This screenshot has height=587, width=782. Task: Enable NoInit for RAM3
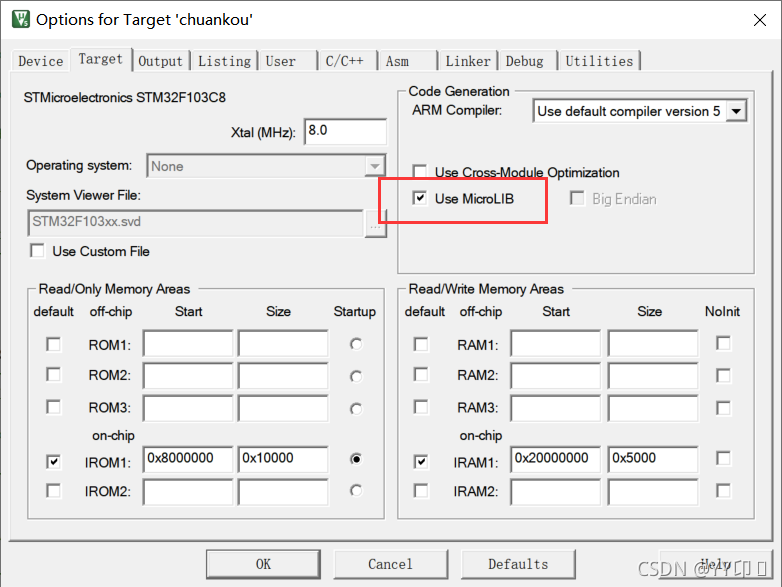[x=723, y=408]
